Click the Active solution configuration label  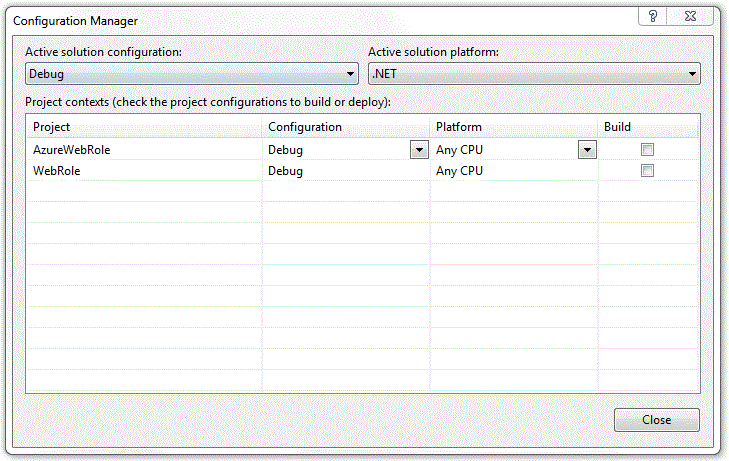pyautogui.click(x=110, y=52)
